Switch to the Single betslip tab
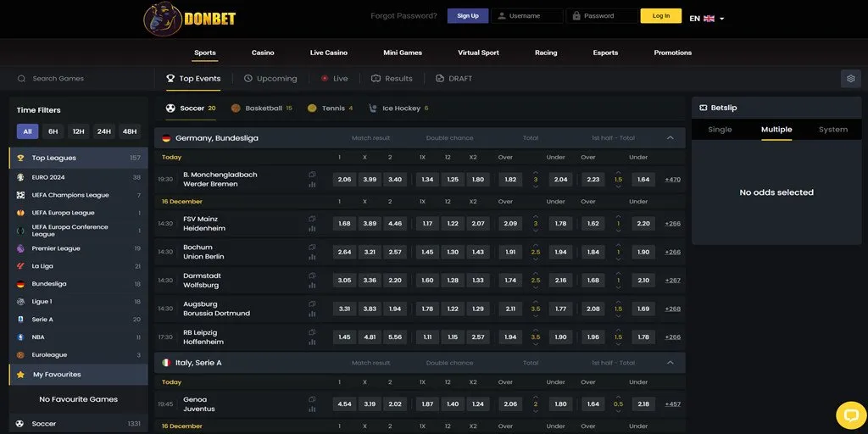Viewport: 868px width, 434px height. (x=719, y=130)
